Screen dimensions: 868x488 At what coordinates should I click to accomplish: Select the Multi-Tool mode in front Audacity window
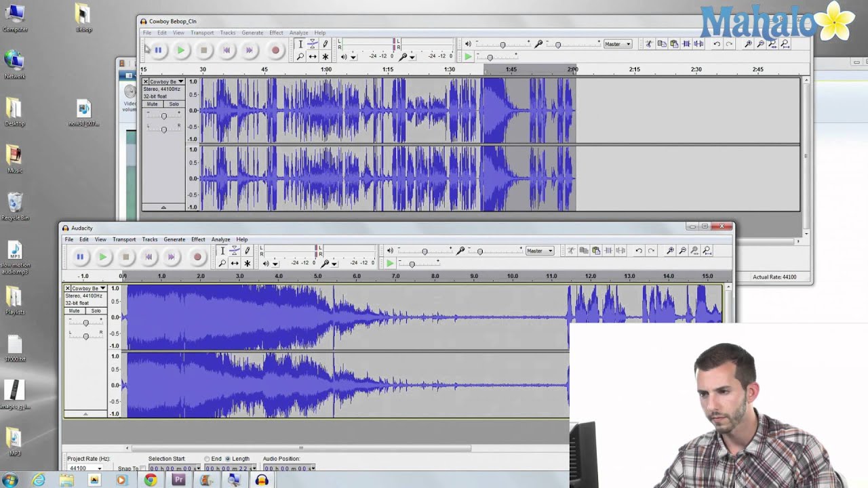[x=247, y=263]
